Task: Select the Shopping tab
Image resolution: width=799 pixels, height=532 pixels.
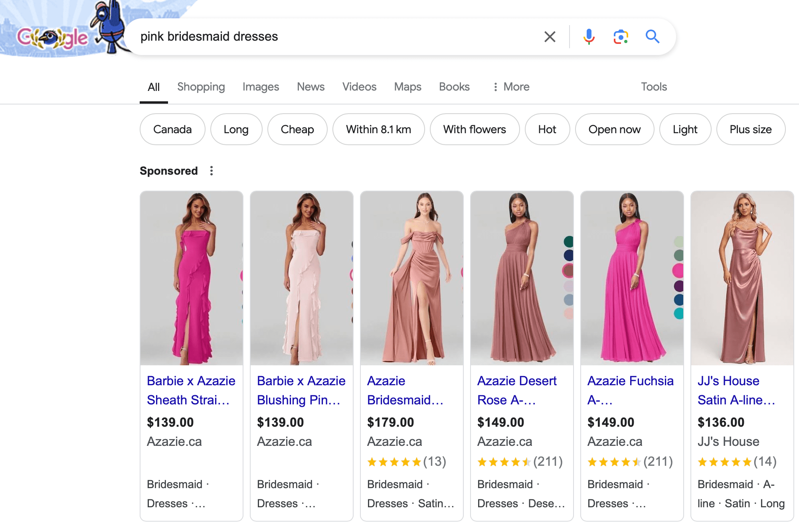Action: coord(201,87)
